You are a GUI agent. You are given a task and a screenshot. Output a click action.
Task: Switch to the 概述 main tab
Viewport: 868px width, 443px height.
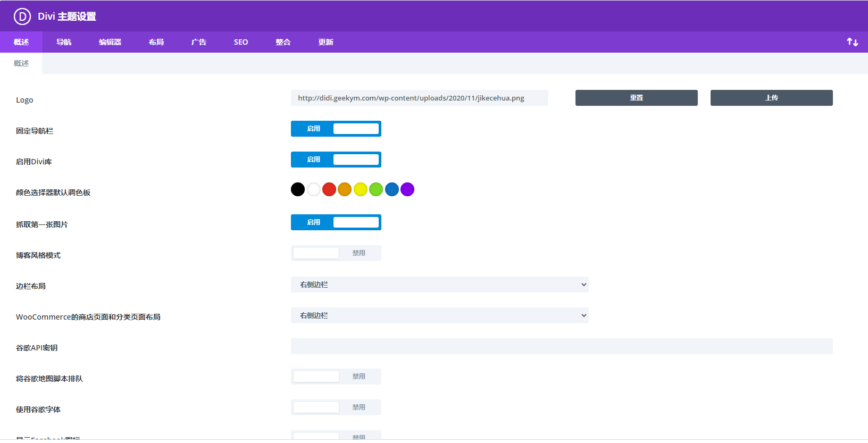pyautogui.click(x=21, y=42)
